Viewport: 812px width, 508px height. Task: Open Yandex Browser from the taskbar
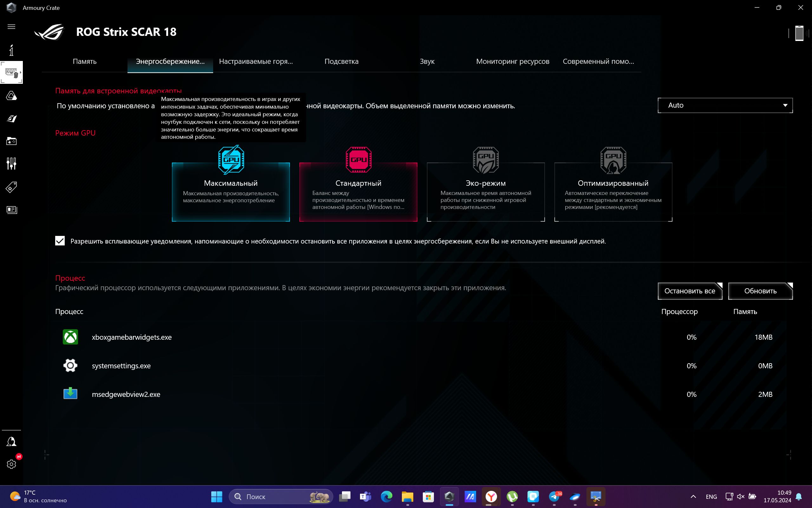pyautogui.click(x=491, y=496)
